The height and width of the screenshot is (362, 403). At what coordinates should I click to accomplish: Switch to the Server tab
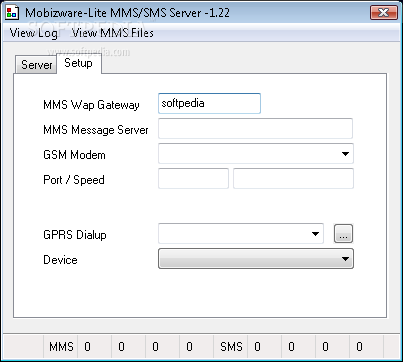click(x=36, y=65)
